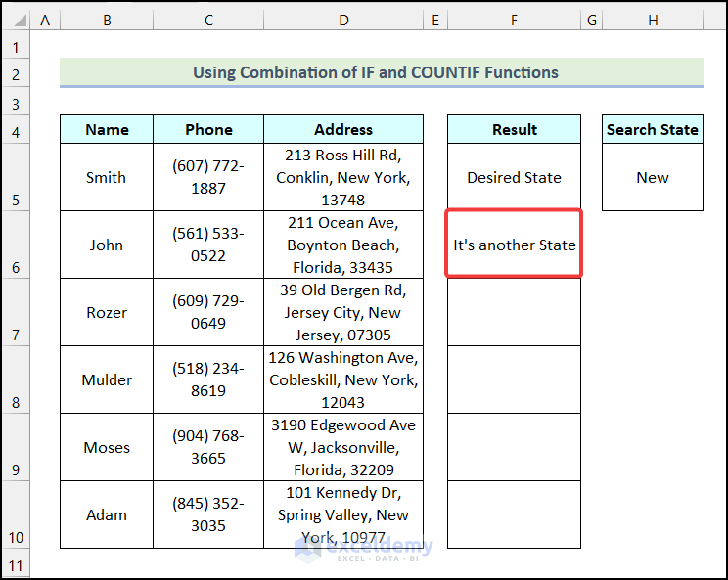Select phone cell '(518) 234-8619'

208,379
